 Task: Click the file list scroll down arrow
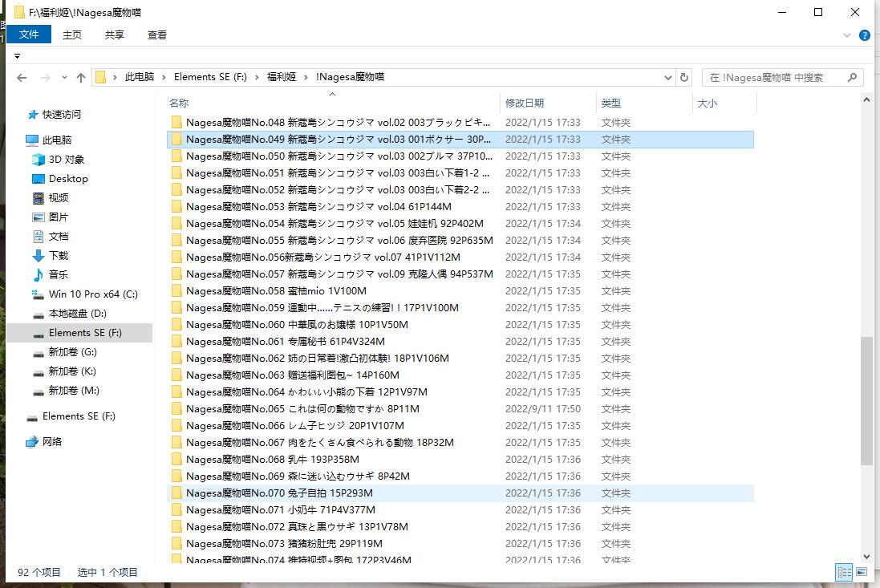click(x=866, y=557)
